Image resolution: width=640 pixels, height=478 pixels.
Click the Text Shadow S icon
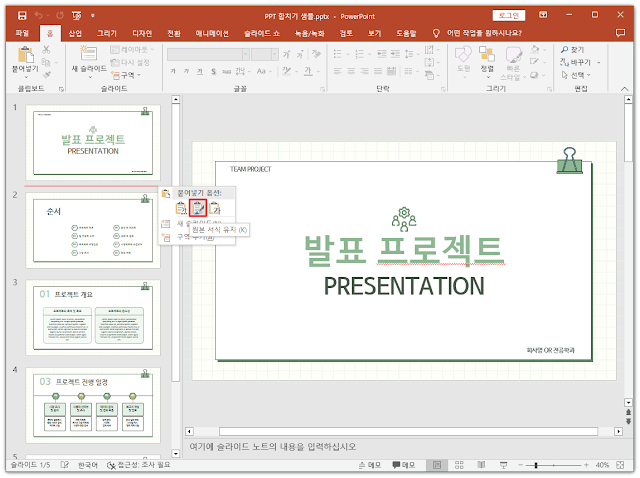(213, 71)
